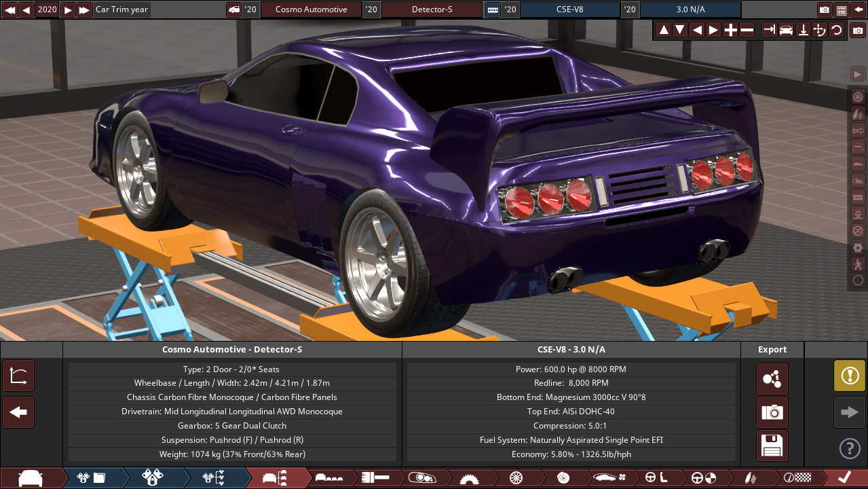
Task: Toggle car lift icon in side strip
Action: tap(858, 213)
